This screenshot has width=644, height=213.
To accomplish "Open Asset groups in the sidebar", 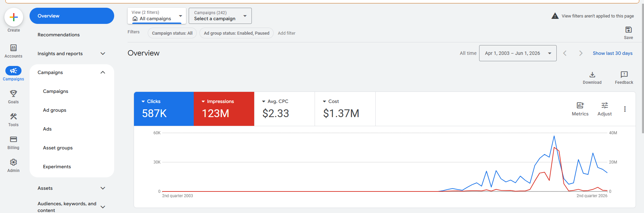I will (x=58, y=148).
